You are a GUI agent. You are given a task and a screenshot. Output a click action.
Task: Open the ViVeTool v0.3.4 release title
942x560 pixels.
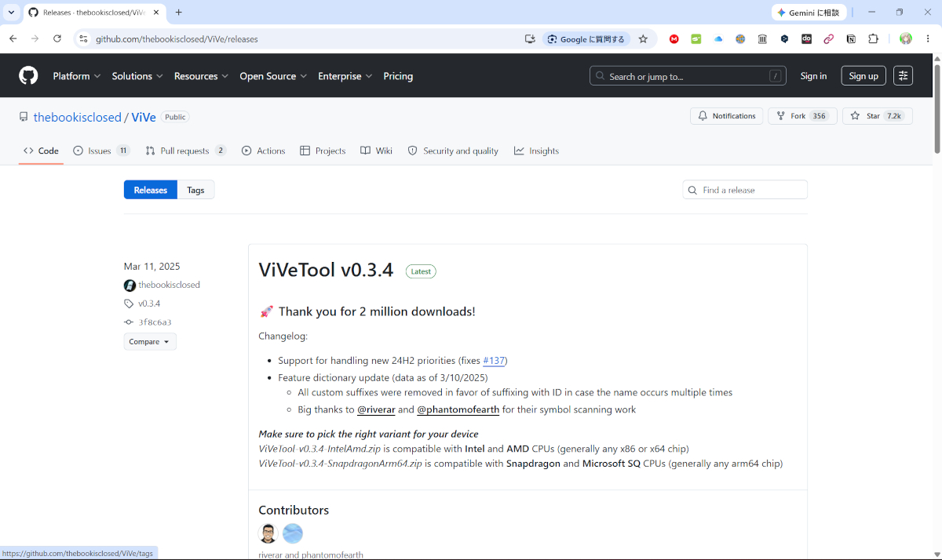point(326,270)
